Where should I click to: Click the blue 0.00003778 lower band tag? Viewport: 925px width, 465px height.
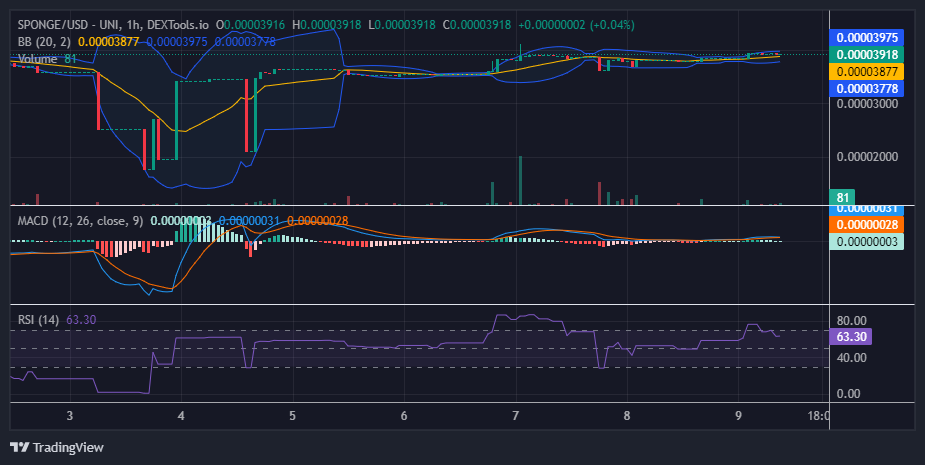[x=866, y=89]
